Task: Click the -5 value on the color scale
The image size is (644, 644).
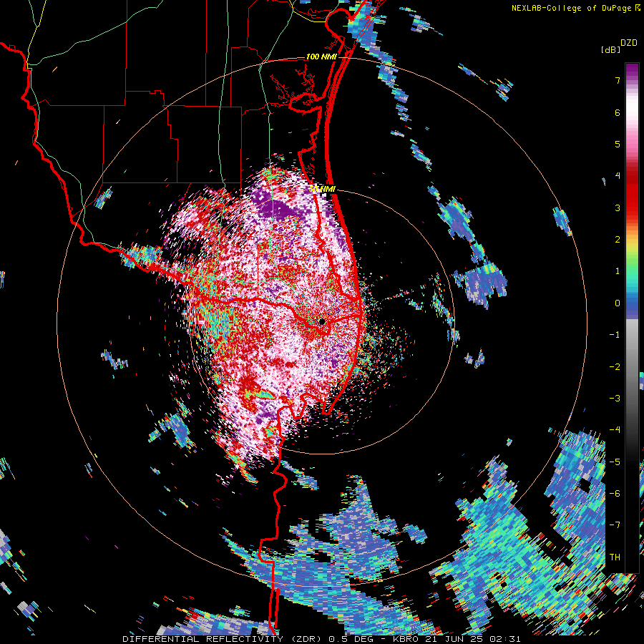Action: 615,462
